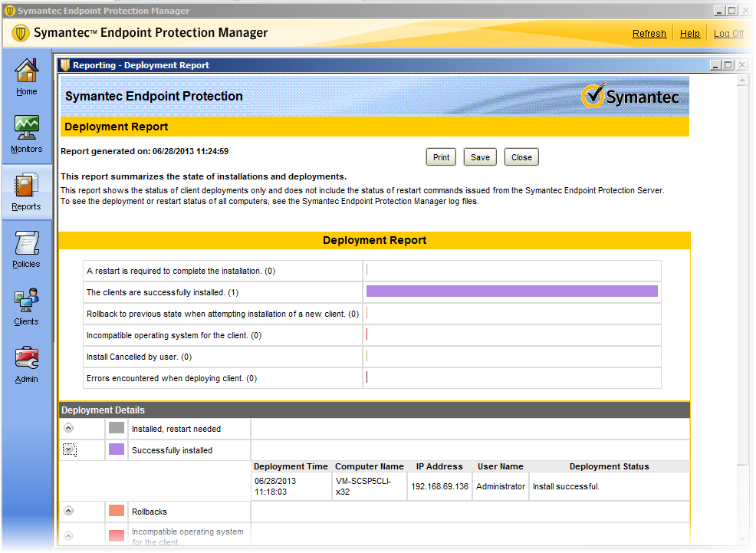Click the gray Installed, restart needed swatch
756x553 pixels.
click(117, 428)
